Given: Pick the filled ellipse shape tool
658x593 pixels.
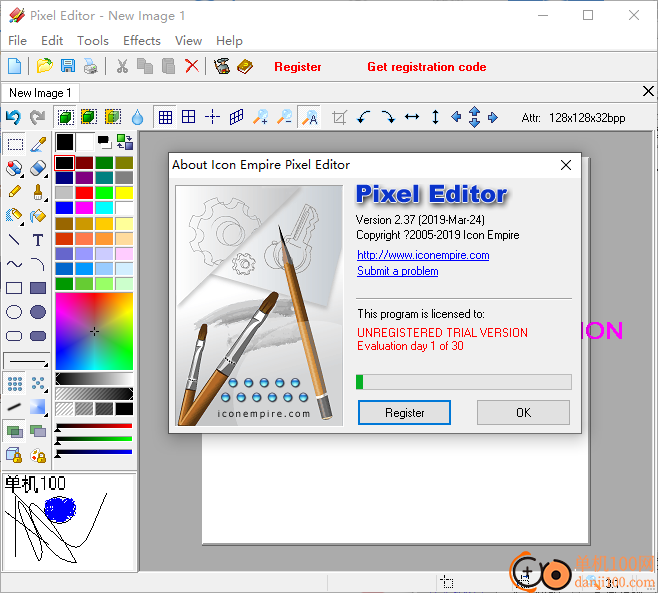Looking at the screenshot, I should (38, 312).
